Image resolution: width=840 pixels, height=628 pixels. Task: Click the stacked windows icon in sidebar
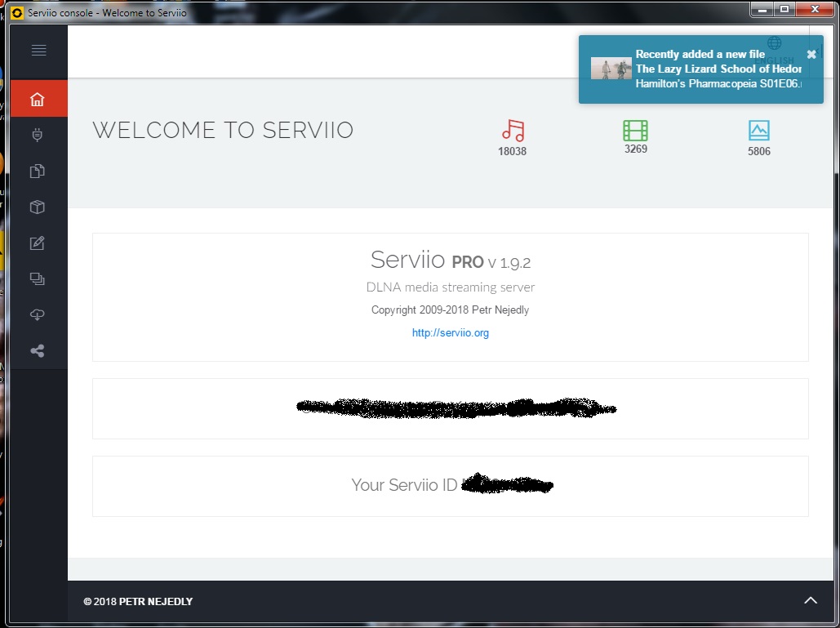(37, 279)
